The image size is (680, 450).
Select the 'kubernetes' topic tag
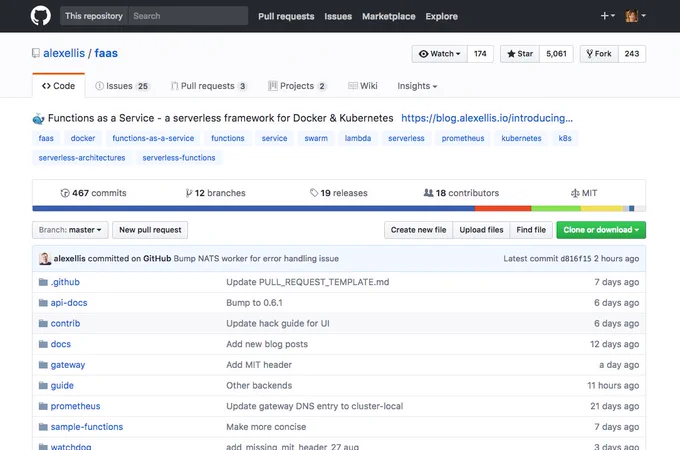(521, 138)
